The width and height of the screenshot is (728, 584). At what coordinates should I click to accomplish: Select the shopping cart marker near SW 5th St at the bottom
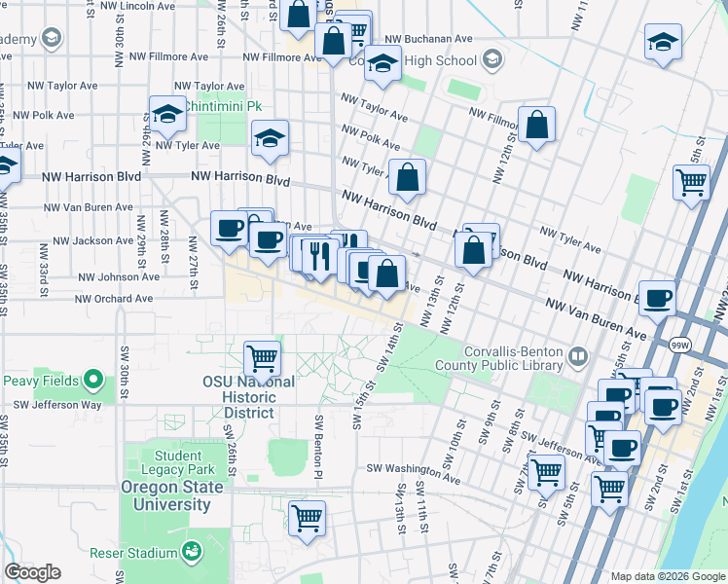609,491
